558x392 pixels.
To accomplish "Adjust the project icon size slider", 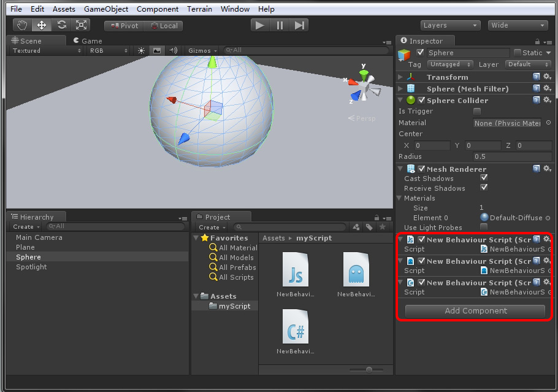I will pyautogui.click(x=369, y=369).
